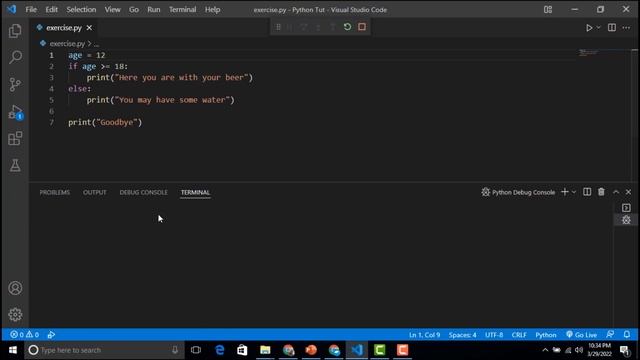Select the exercise.py editor tab

(64, 28)
